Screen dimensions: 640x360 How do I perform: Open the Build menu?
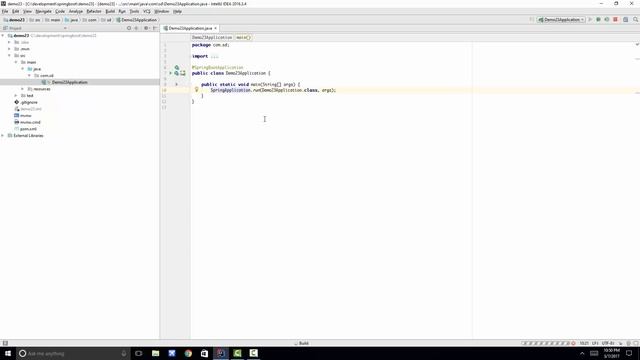pyautogui.click(x=110, y=11)
